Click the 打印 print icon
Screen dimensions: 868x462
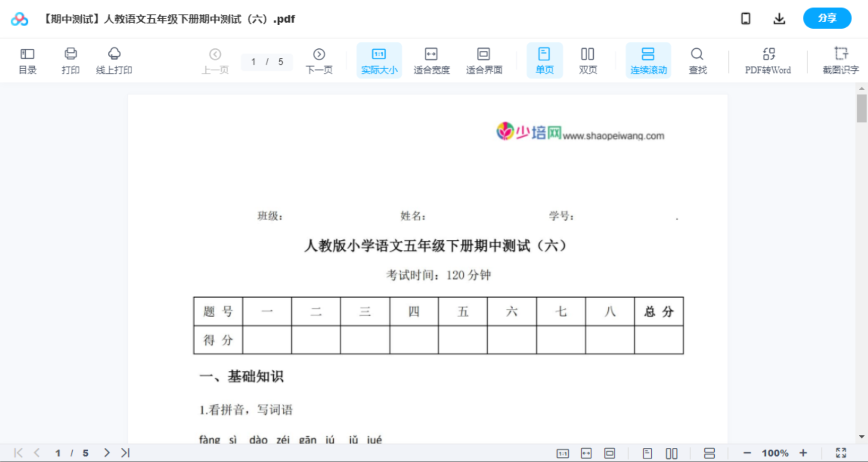tap(70, 60)
